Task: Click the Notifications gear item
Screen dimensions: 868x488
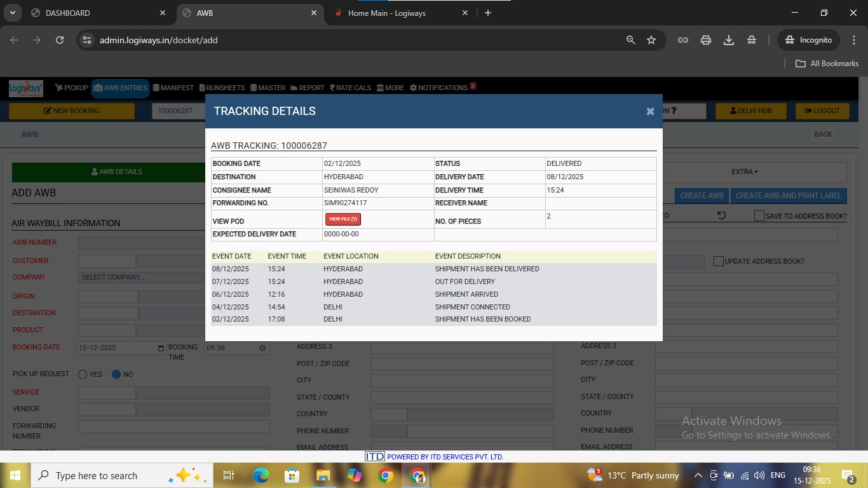Action: (x=438, y=88)
